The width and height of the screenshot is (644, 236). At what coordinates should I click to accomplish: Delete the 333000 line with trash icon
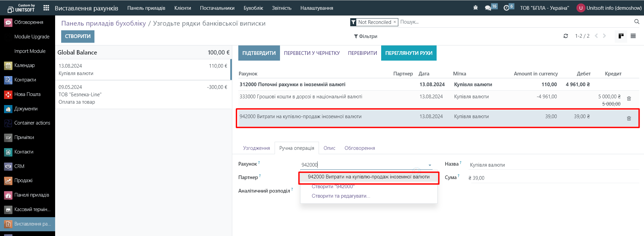629,99
